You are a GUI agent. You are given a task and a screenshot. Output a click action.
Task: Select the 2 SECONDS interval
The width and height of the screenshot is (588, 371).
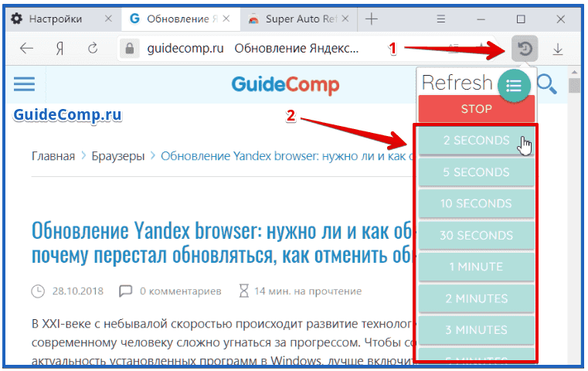point(476,141)
